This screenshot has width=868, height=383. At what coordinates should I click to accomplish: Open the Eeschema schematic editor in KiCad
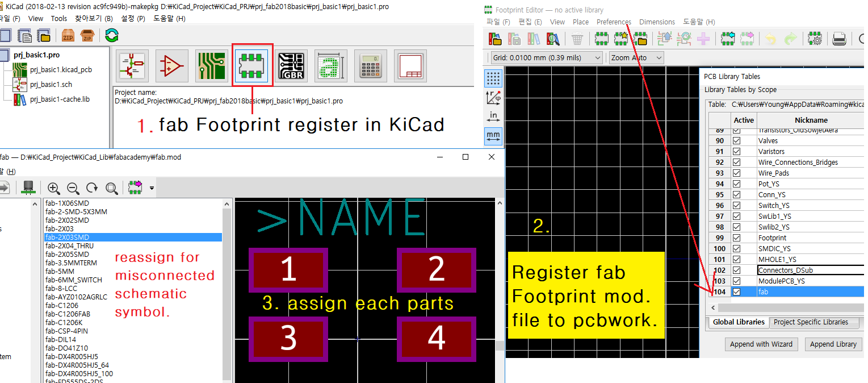[x=133, y=66]
